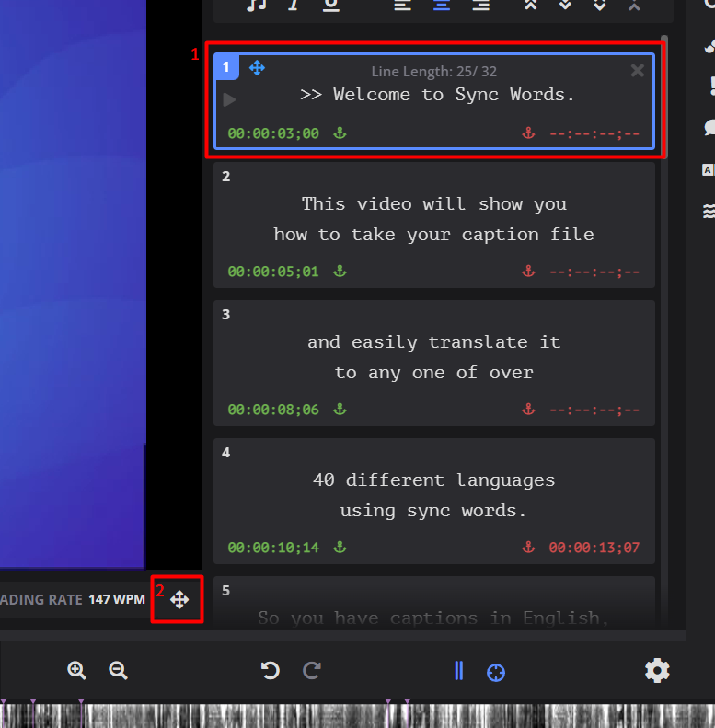Image resolution: width=715 pixels, height=728 pixels.
Task: Edit the text ">> Welcome to Sync Words."
Action: (x=437, y=95)
